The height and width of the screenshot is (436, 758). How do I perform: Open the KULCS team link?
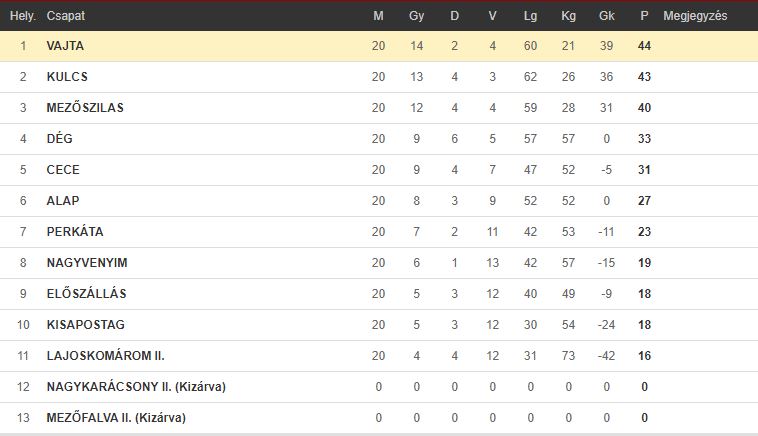(x=67, y=77)
